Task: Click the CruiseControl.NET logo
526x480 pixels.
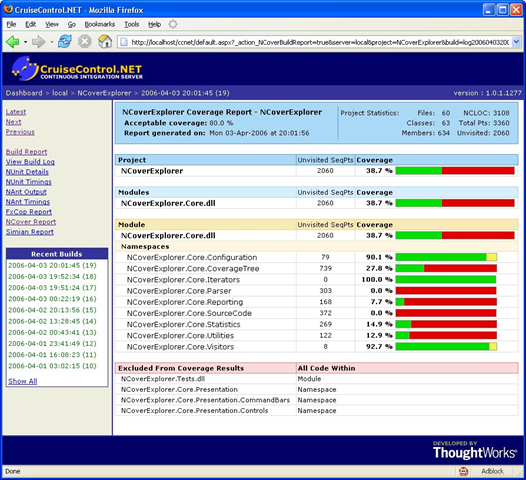Action: click(77, 68)
